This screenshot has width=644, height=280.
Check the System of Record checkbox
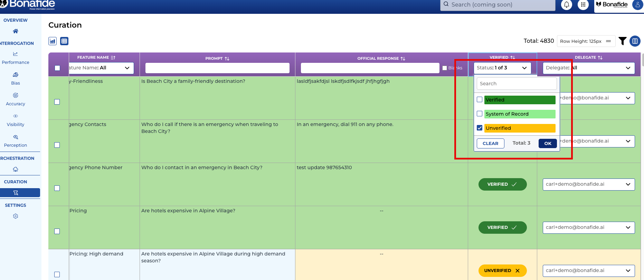point(480,114)
